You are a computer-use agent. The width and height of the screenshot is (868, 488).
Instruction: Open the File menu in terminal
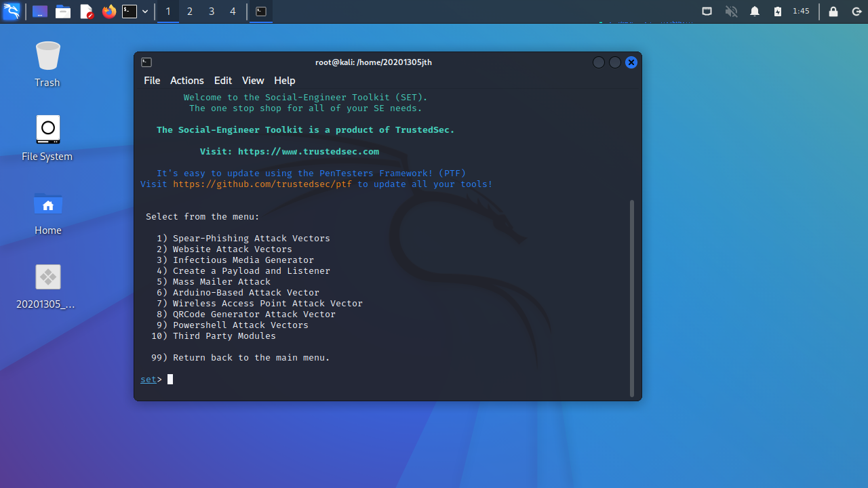click(152, 81)
